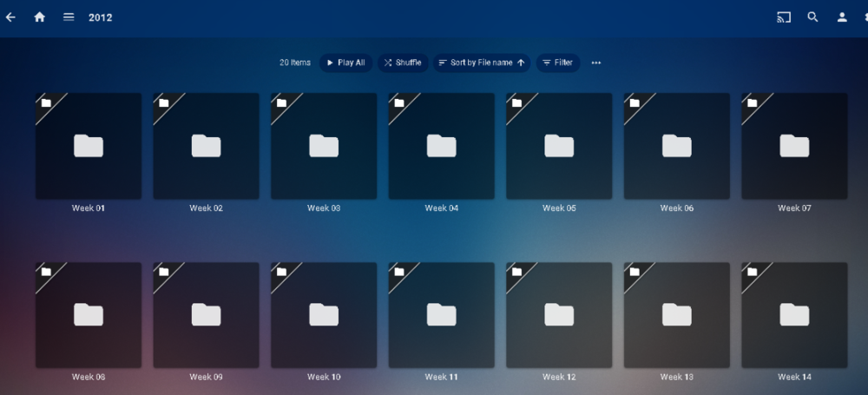The image size is (868, 395).
Task: Open the Week 01 folder thumbnail
Action: coord(89,146)
